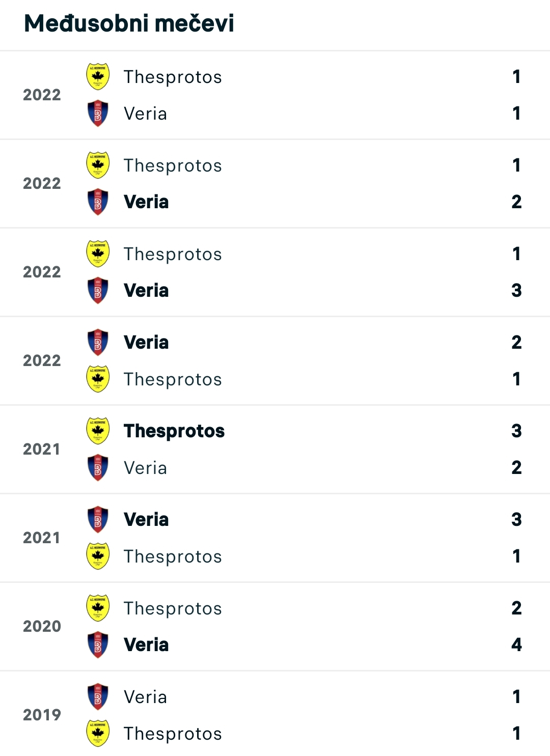This screenshot has height=756, width=550.
Task: Open bold Thesprotos name in 2021 match
Action: coord(174,431)
